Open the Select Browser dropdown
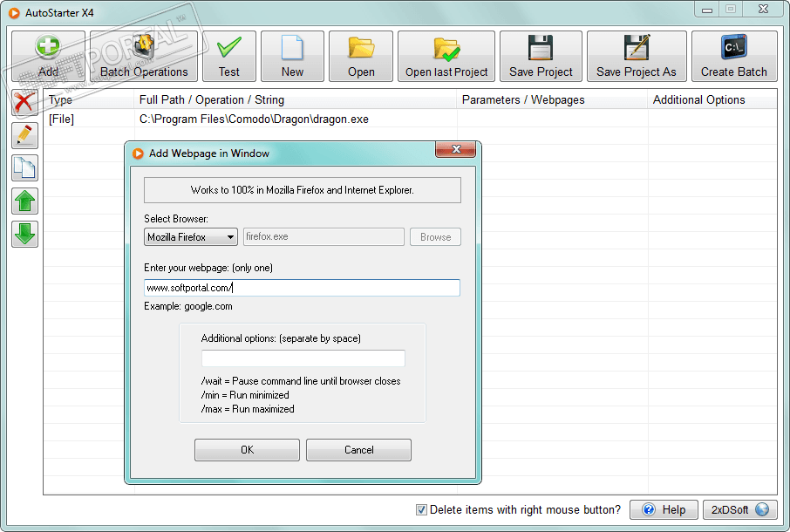 tap(190, 236)
